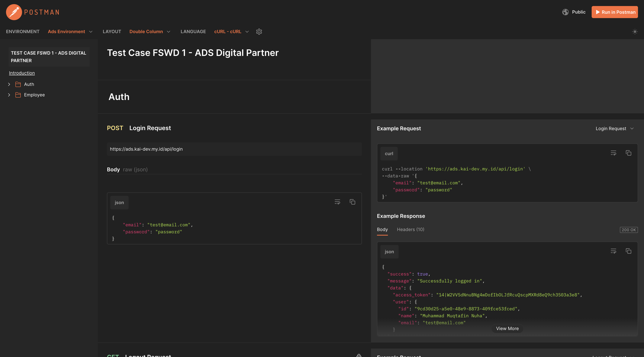Click the Auth folder icon in sidebar
The image size is (644, 357).
tap(18, 84)
